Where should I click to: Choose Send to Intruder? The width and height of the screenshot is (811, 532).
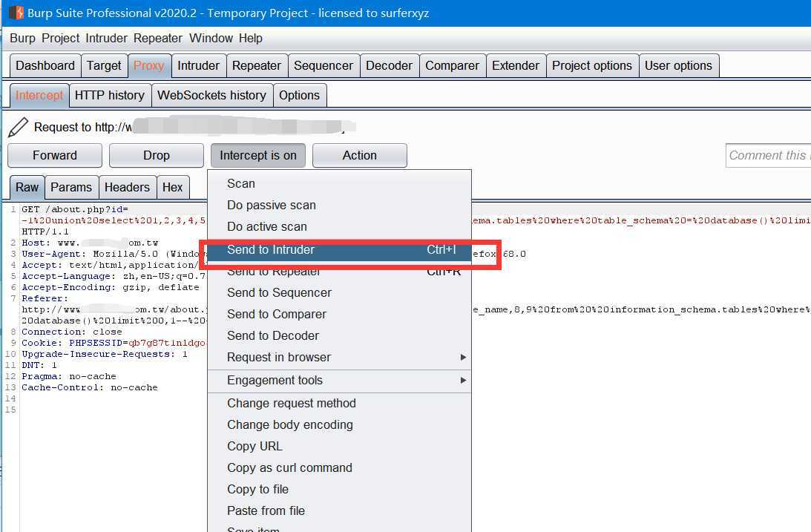pos(339,250)
